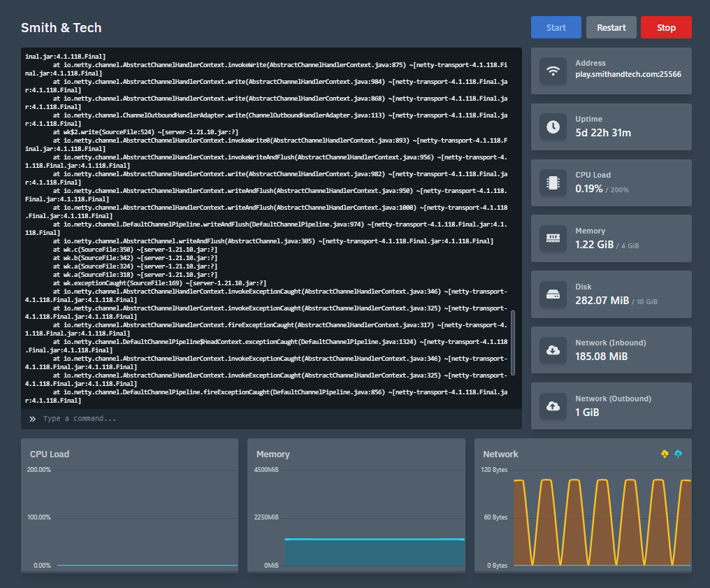
Task: Restart the server with the Restart button
Action: click(611, 27)
